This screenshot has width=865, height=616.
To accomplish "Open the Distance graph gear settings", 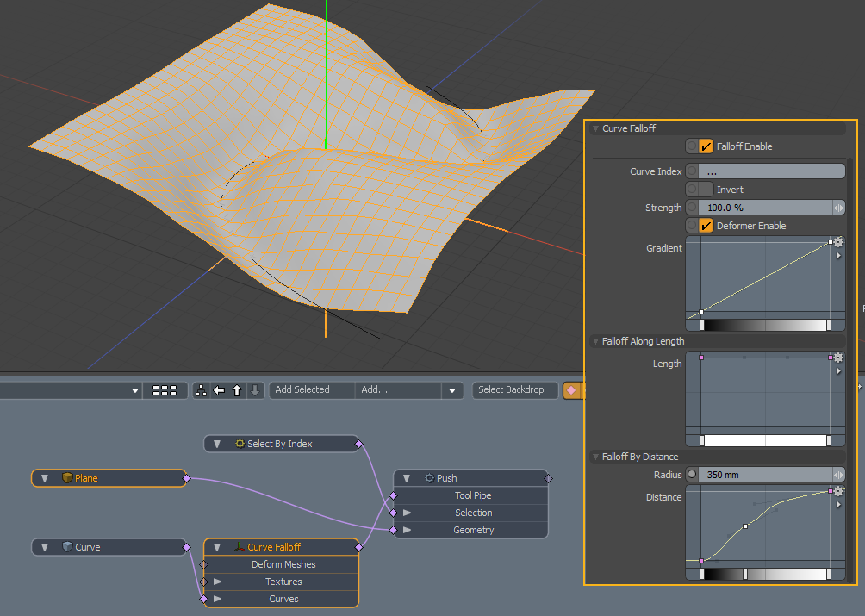I will tap(837, 491).
